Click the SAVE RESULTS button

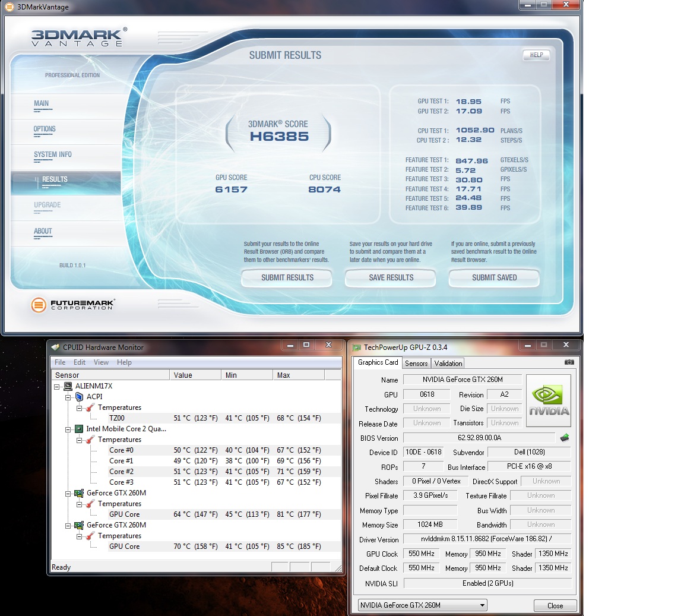pos(391,277)
